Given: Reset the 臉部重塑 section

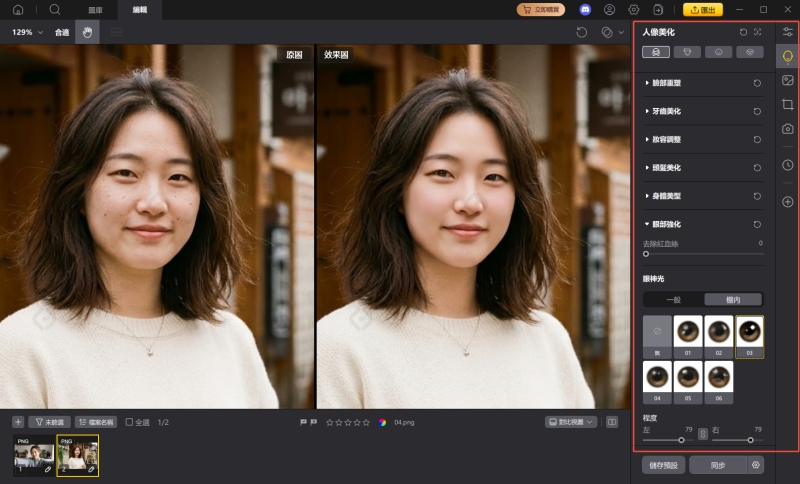Looking at the screenshot, I should [x=757, y=83].
